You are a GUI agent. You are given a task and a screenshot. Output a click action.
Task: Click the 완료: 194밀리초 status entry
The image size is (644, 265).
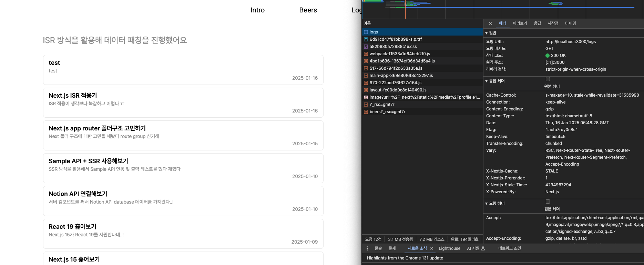[464, 239]
